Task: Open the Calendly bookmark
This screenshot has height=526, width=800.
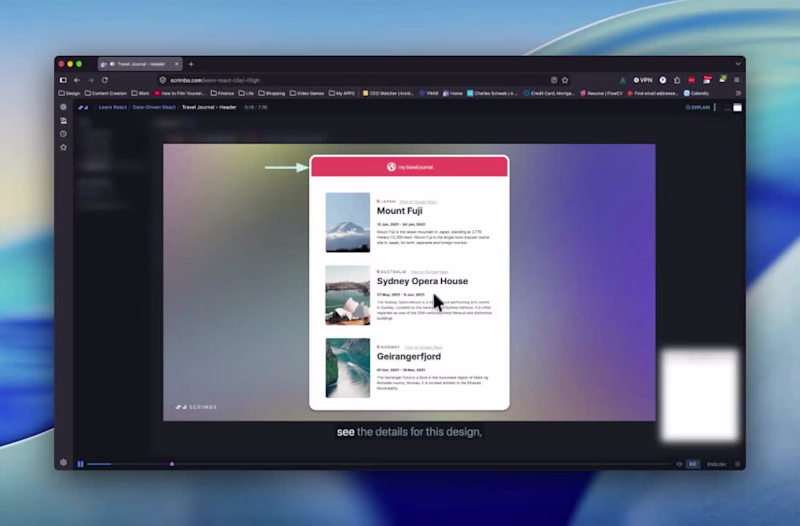Action: point(696,93)
